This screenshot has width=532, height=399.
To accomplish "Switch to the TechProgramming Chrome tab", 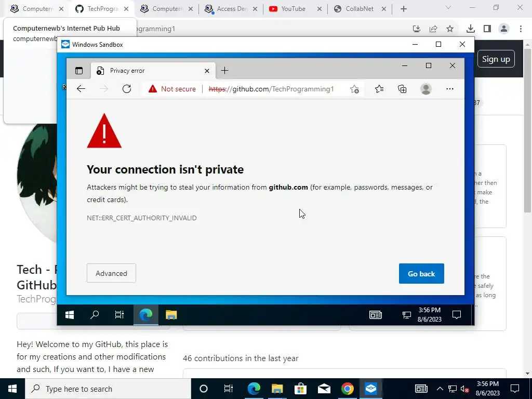I will [x=102, y=9].
